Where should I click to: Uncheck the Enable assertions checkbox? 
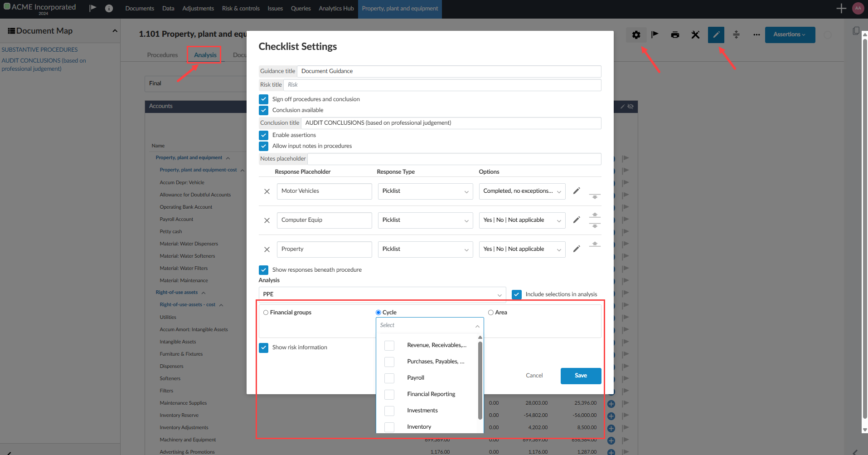click(264, 135)
